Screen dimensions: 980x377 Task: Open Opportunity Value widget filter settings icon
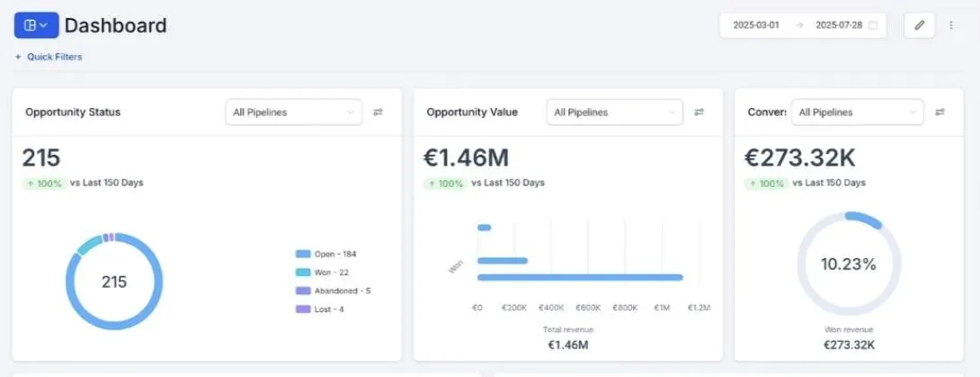pos(699,112)
